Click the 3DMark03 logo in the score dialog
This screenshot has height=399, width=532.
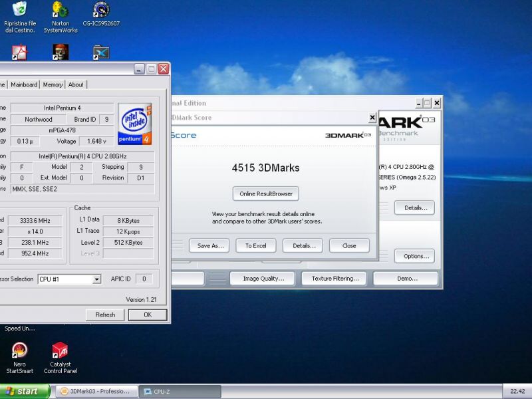[x=348, y=135]
